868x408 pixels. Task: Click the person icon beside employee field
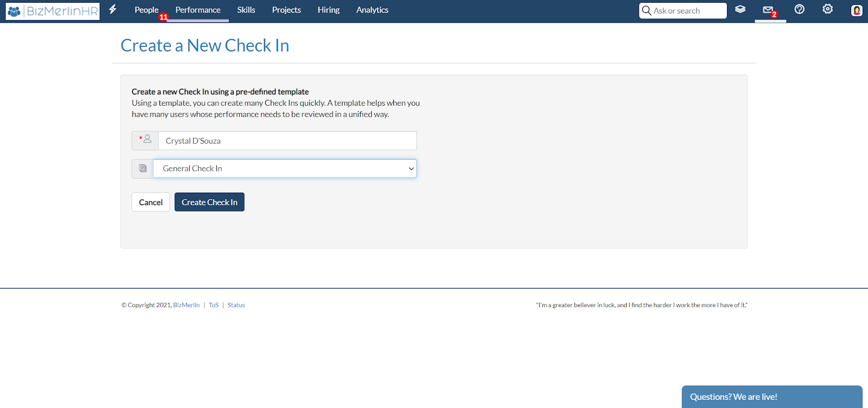click(147, 139)
